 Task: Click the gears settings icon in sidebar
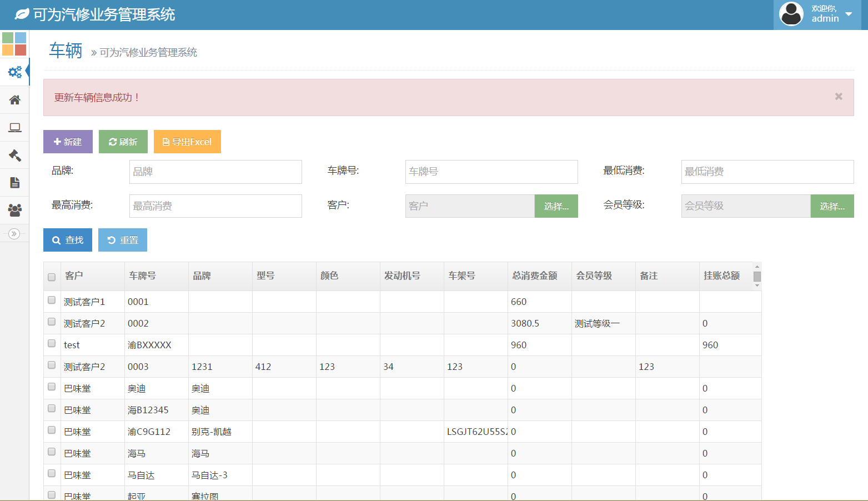14,72
